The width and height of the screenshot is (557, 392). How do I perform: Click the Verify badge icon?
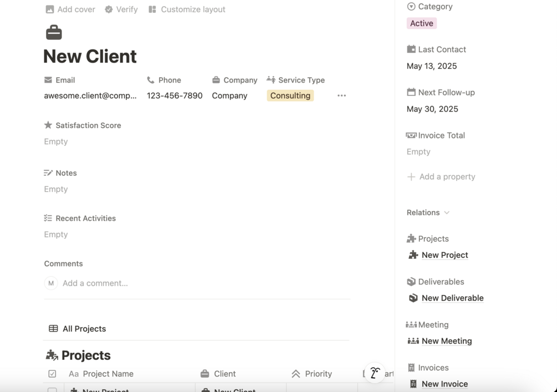click(x=109, y=9)
